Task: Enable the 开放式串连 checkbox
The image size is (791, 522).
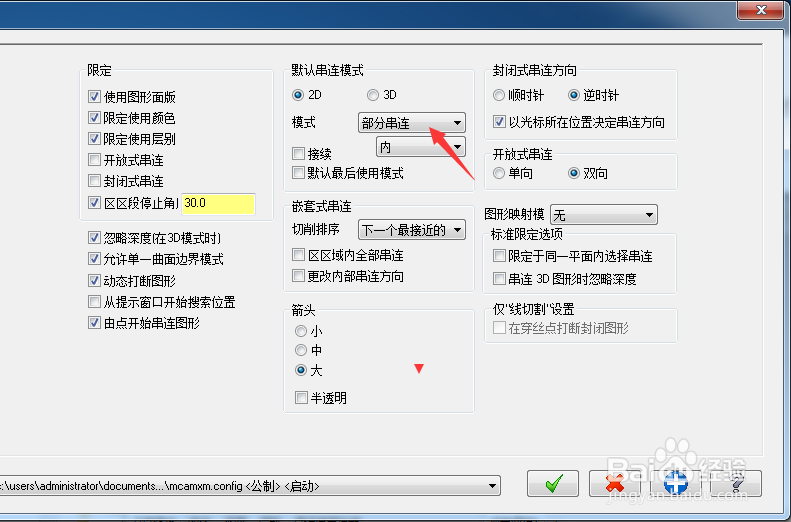Action: point(94,160)
